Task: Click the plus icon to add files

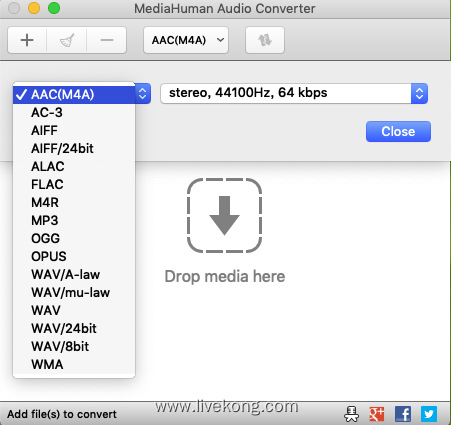Action: click(x=27, y=40)
